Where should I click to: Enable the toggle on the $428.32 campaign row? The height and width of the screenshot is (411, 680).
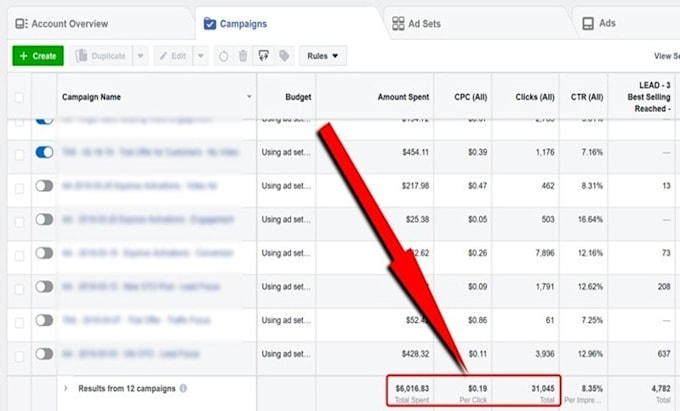[44, 354]
